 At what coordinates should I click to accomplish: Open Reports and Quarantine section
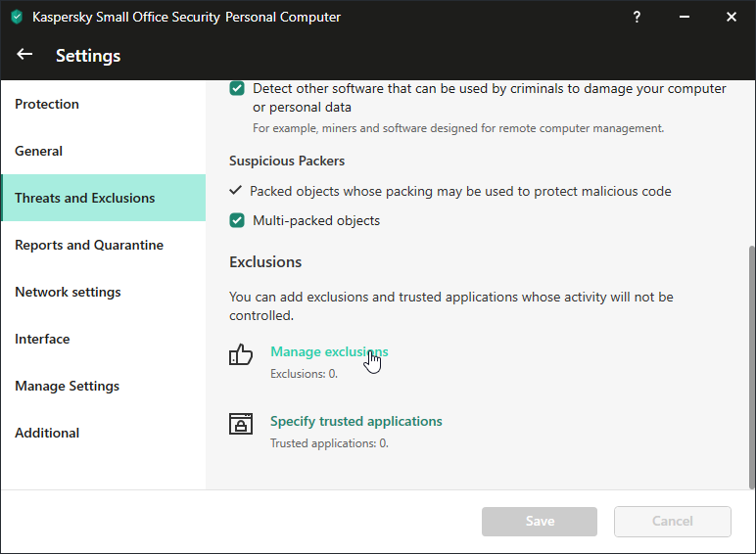click(103, 245)
